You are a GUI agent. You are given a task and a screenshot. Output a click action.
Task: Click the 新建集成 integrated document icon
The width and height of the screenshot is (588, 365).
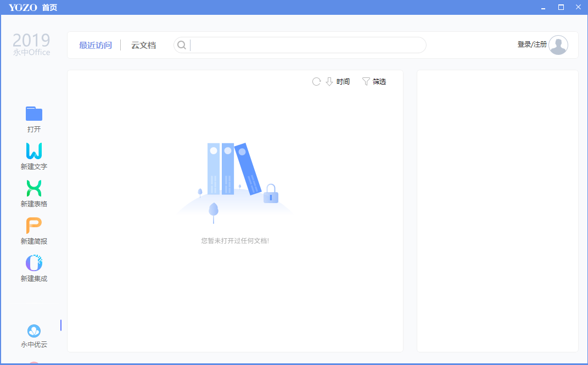pyautogui.click(x=33, y=264)
